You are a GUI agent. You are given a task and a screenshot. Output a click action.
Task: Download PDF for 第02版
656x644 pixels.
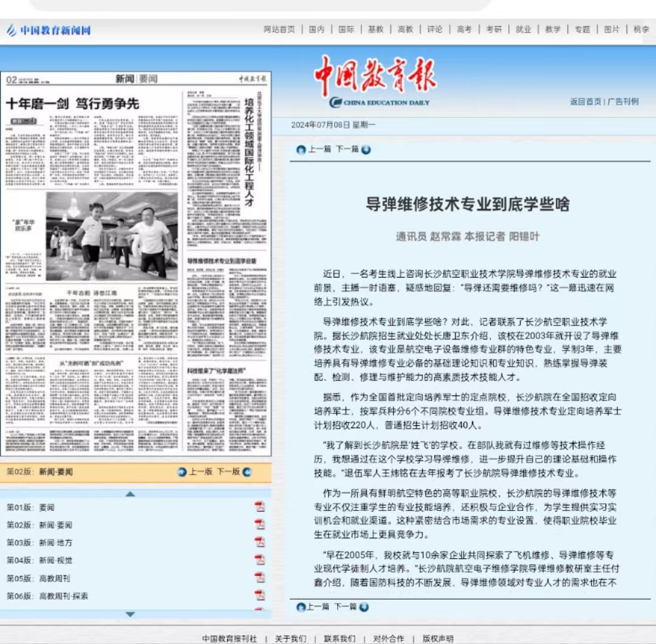point(260,524)
